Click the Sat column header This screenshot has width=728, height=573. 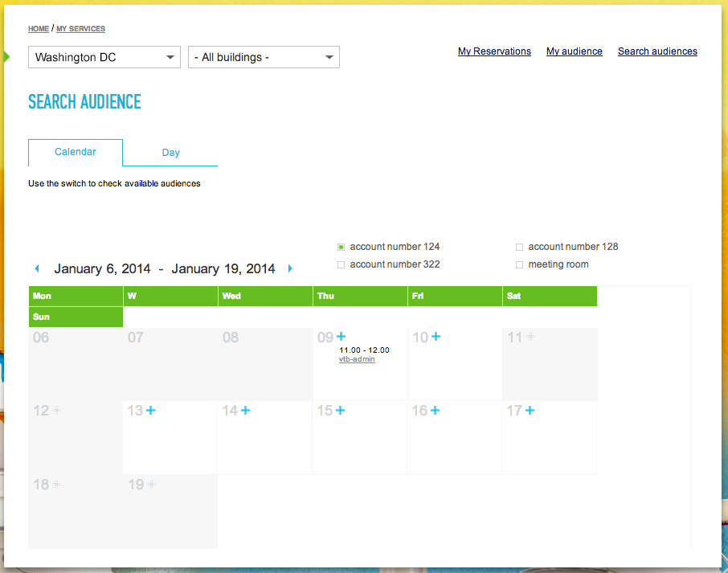tap(550, 296)
